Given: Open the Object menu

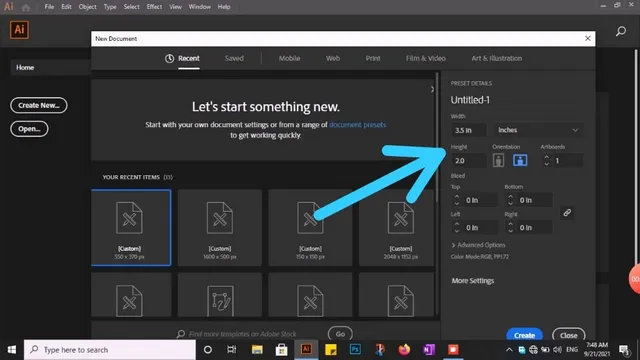Looking at the screenshot, I should coord(87,7).
